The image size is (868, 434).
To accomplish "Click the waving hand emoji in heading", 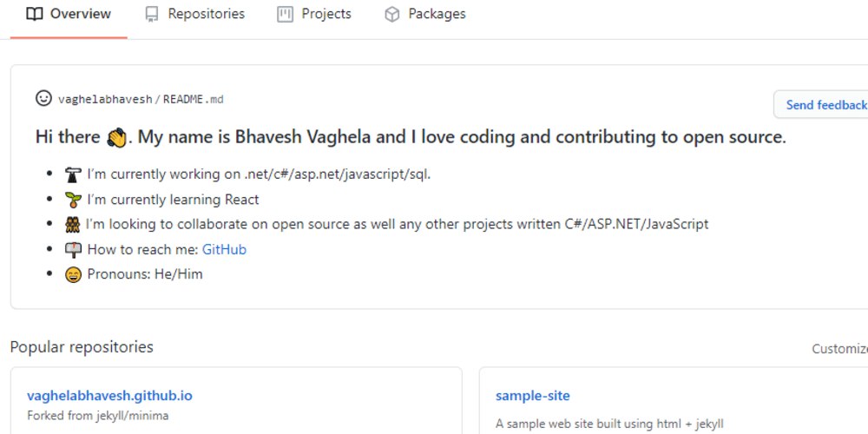I will coord(117,137).
